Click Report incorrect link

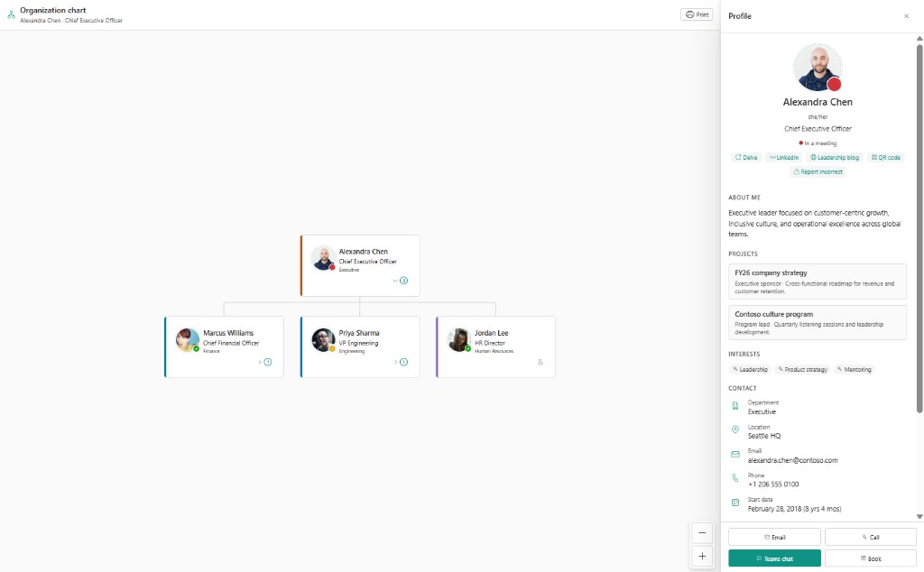pyautogui.click(x=818, y=172)
